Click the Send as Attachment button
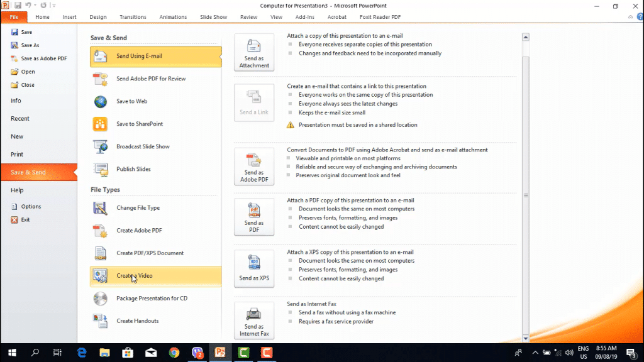Screen dimensions: 644x362 tap(254, 53)
